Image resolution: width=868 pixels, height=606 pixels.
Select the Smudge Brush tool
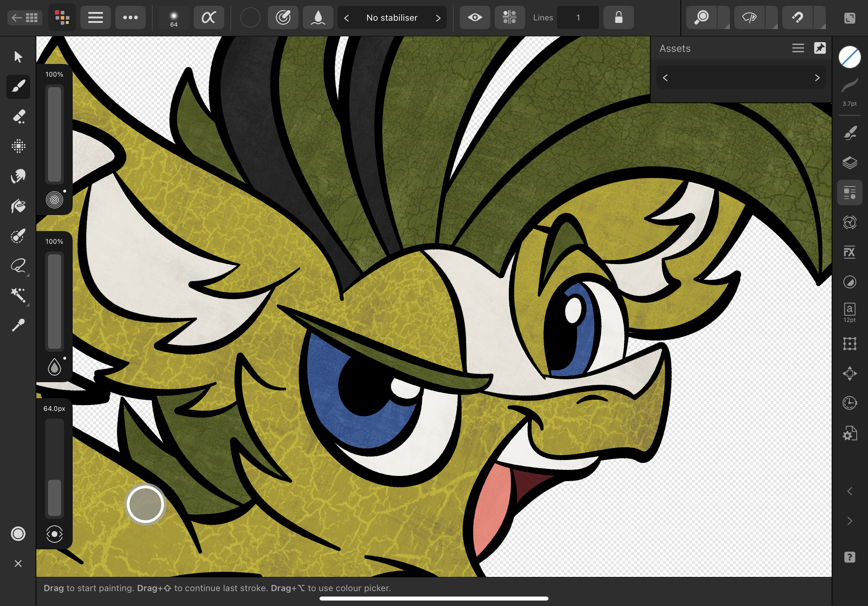click(x=18, y=176)
